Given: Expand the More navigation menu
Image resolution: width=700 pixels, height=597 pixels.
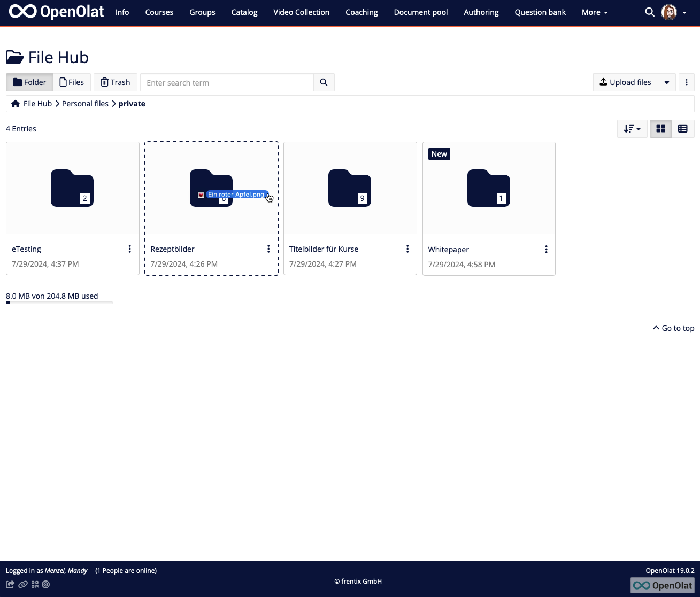Looking at the screenshot, I should 595,12.
